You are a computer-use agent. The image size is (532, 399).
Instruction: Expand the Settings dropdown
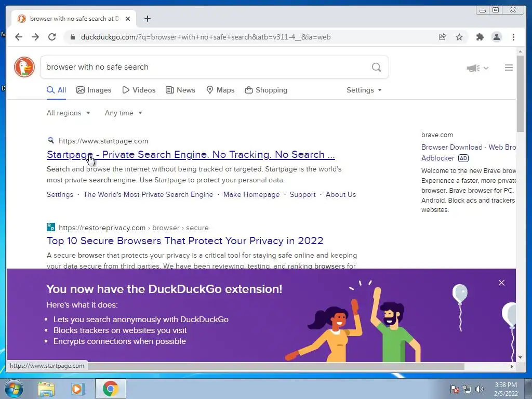point(364,90)
